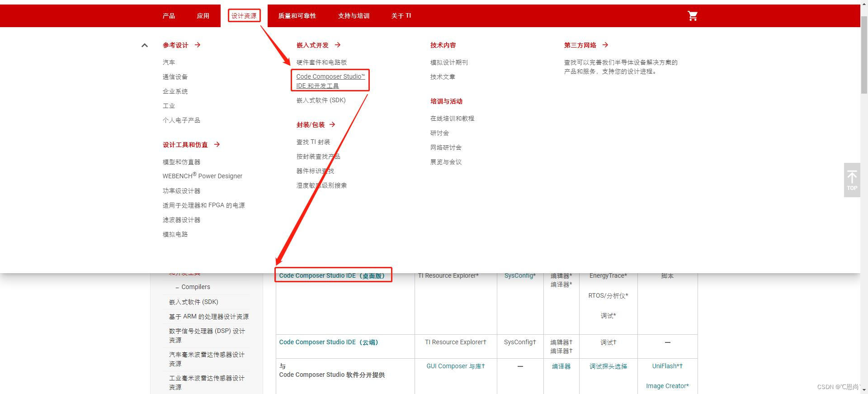Select 嵌入式软件 (SDK) in the sidebar

tap(193, 302)
